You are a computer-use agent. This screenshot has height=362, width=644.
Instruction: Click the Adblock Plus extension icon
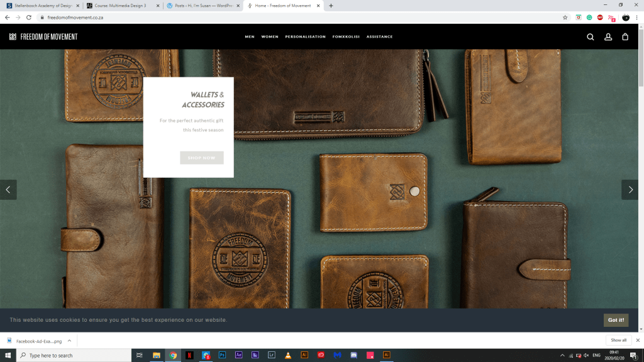coord(600,18)
